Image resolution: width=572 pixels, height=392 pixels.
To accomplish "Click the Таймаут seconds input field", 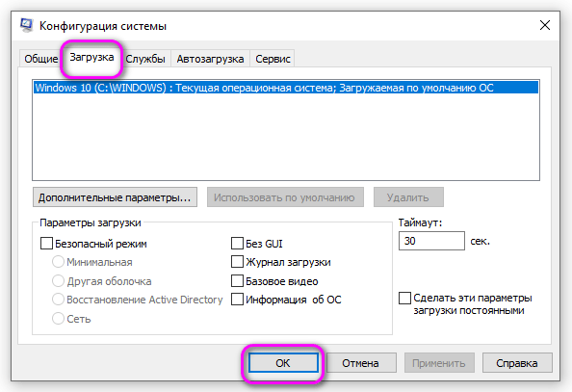I will pos(431,241).
